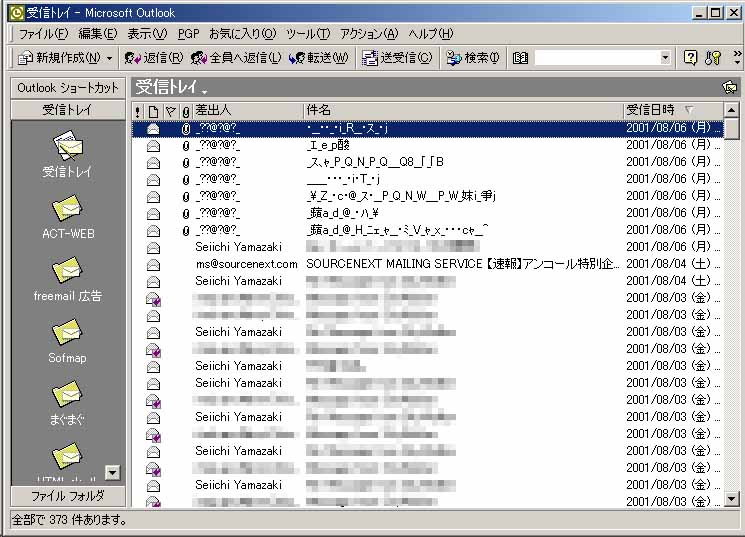
Task: Open the address book toolbar icon
Action: click(520, 58)
